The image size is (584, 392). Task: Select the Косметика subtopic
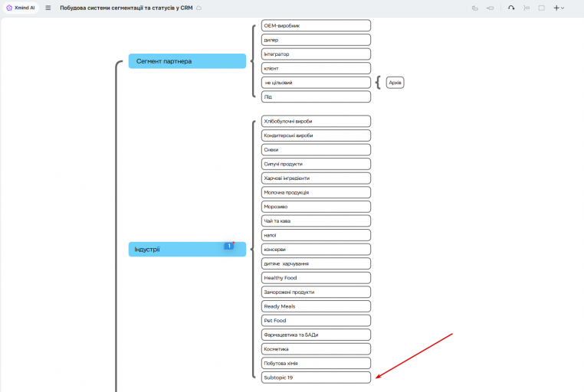point(316,349)
